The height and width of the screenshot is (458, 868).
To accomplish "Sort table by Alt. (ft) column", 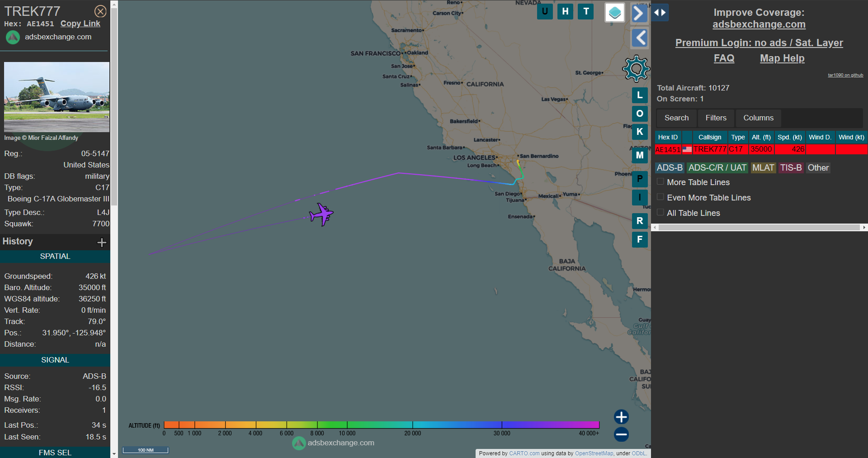I will [x=761, y=137].
